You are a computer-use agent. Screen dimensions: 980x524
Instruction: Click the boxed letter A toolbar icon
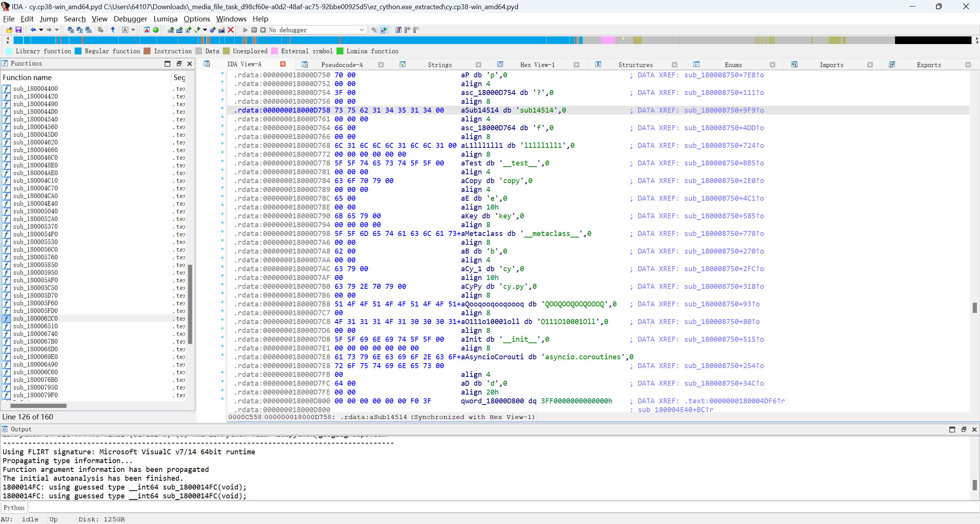(125, 30)
